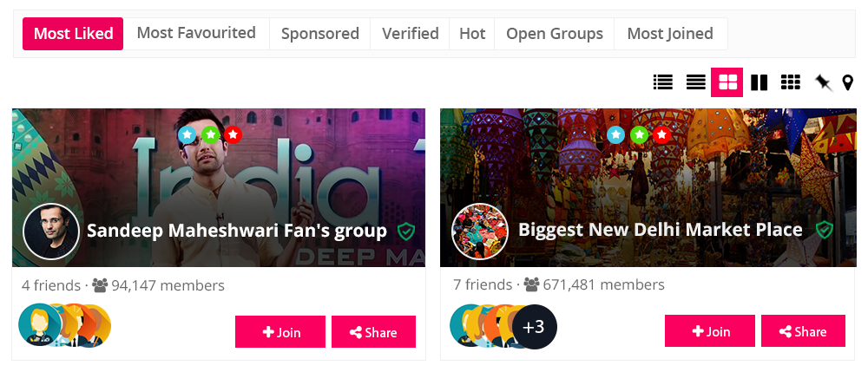Screen dimensions: 868x372
Task: Open map view with location marker icon
Action: tap(848, 82)
